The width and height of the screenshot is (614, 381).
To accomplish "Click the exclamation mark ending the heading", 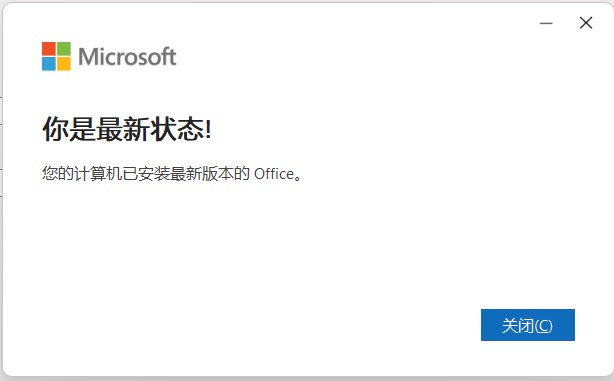I will (x=208, y=129).
